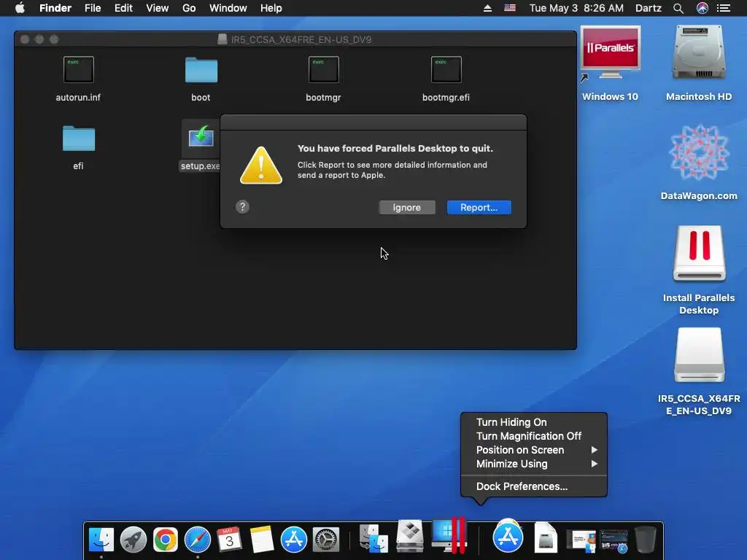Open the Apple menu
This screenshot has width=747, height=560.
click(x=20, y=8)
